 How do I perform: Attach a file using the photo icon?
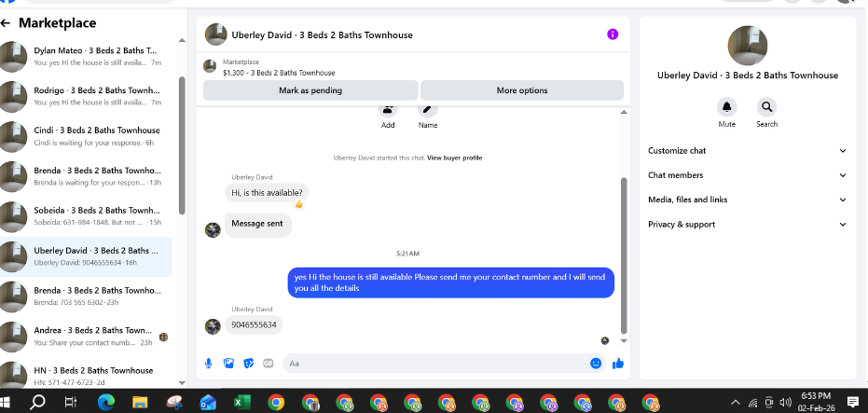[x=228, y=364]
